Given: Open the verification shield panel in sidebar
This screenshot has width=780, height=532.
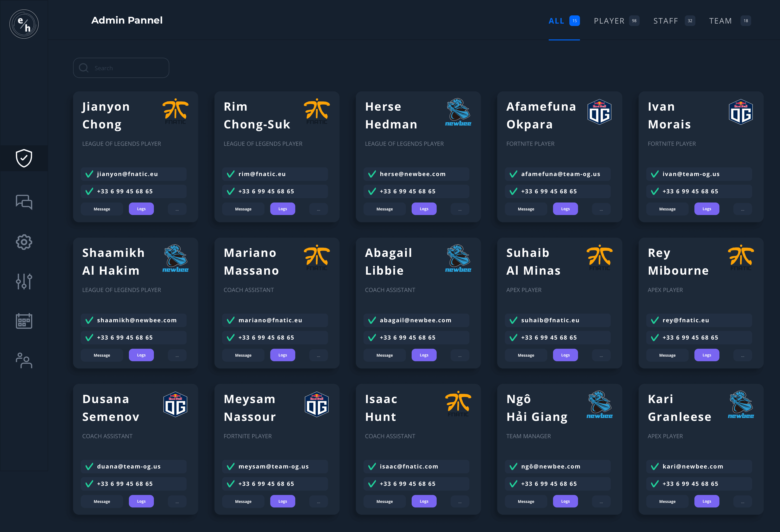Looking at the screenshot, I should (x=24, y=158).
